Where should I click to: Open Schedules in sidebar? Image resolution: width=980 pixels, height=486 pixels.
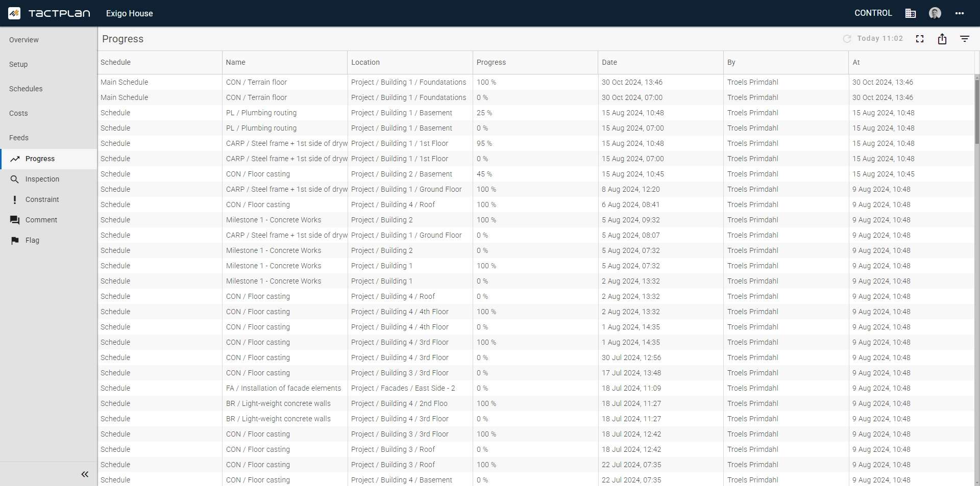click(x=26, y=89)
